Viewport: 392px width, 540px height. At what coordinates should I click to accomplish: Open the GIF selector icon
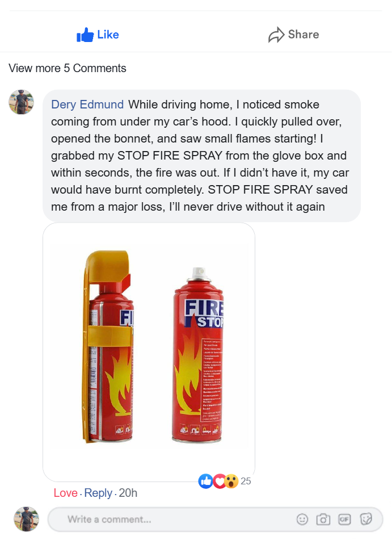click(344, 519)
